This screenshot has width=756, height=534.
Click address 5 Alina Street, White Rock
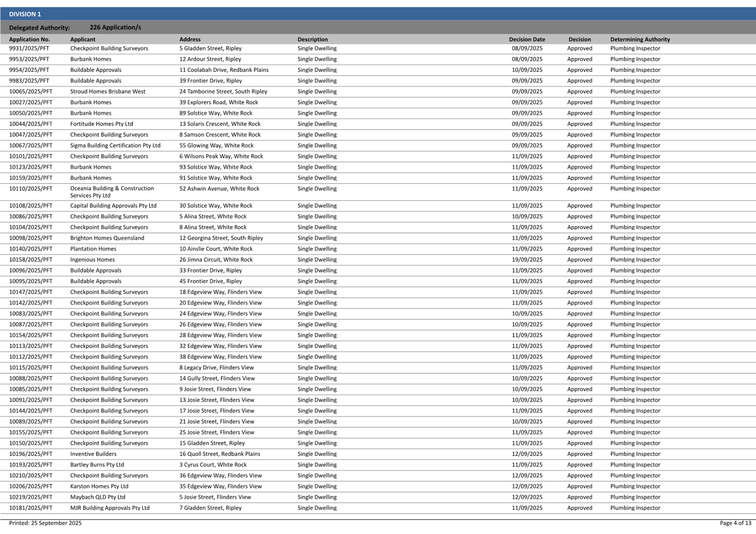[x=213, y=216]
